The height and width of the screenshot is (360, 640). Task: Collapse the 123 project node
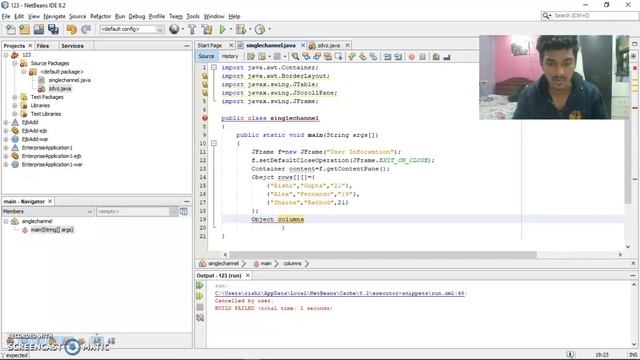click(6, 55)
